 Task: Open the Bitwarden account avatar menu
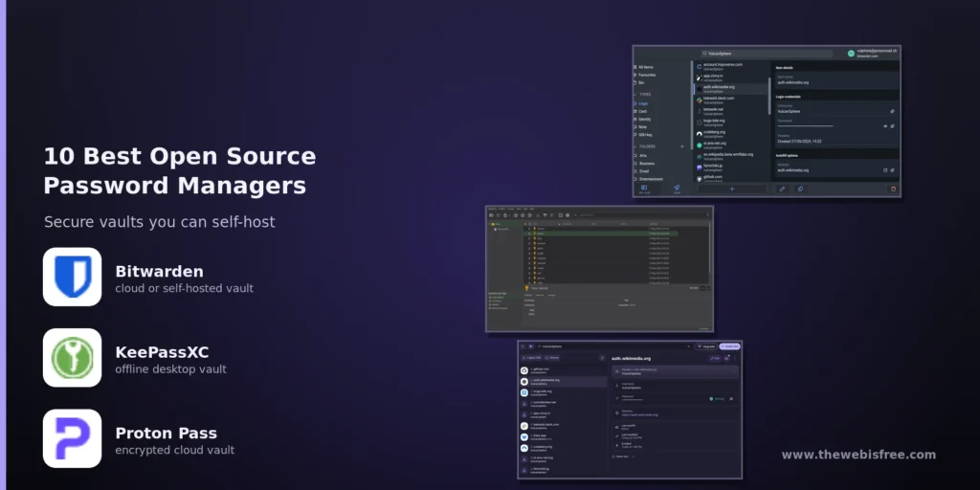coord(851,54)
